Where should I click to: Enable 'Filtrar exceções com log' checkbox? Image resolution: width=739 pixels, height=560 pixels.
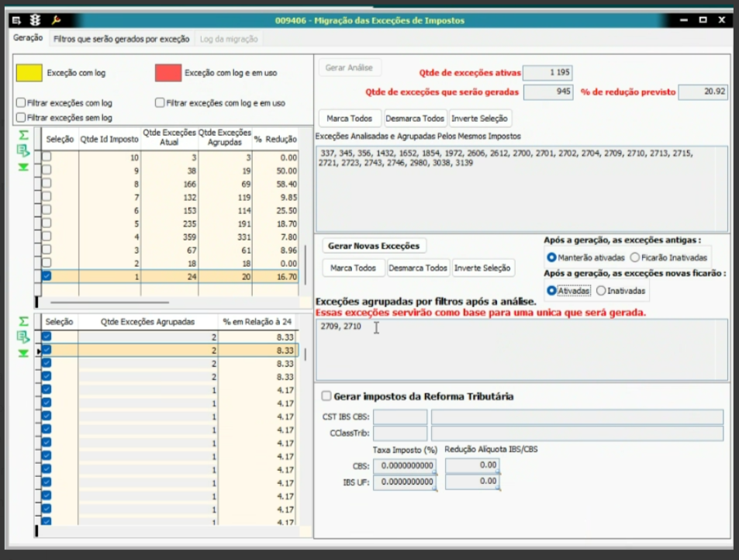click(21, 102)
